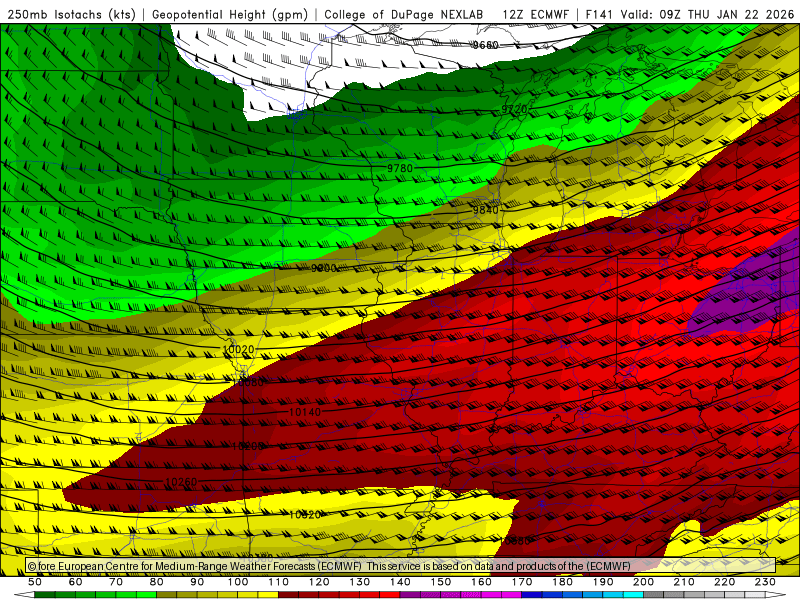The image size is (800, 600).
Task: Click the '250mb Isotachs (kts)' title text
Action: pos(71,14)
